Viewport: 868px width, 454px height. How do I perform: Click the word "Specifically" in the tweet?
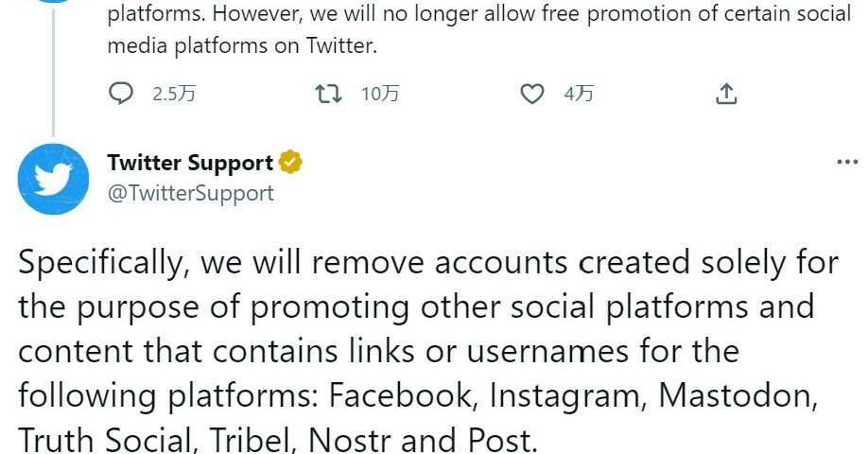pos(103,264)
